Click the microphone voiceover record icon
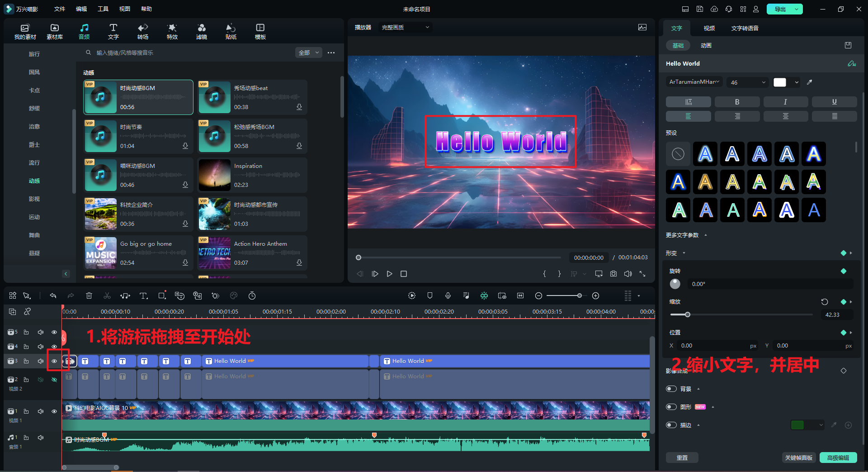 [x=448, y=296]
